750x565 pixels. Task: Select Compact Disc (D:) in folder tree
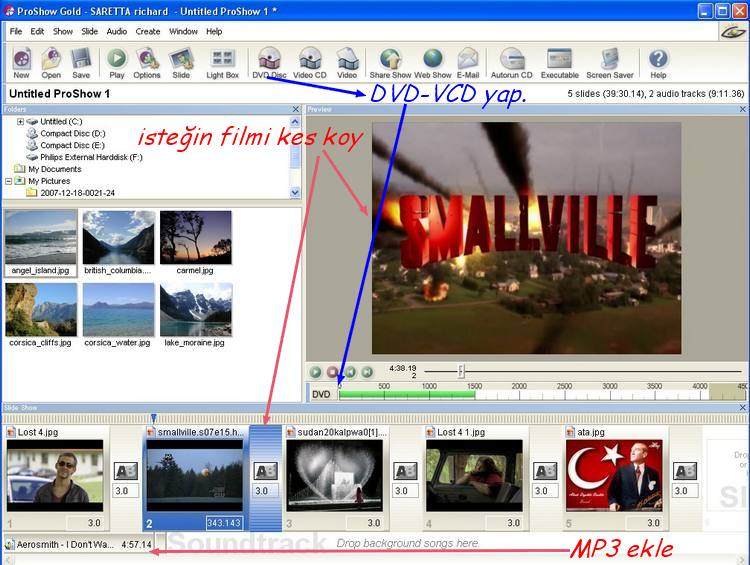pos(73,133)
